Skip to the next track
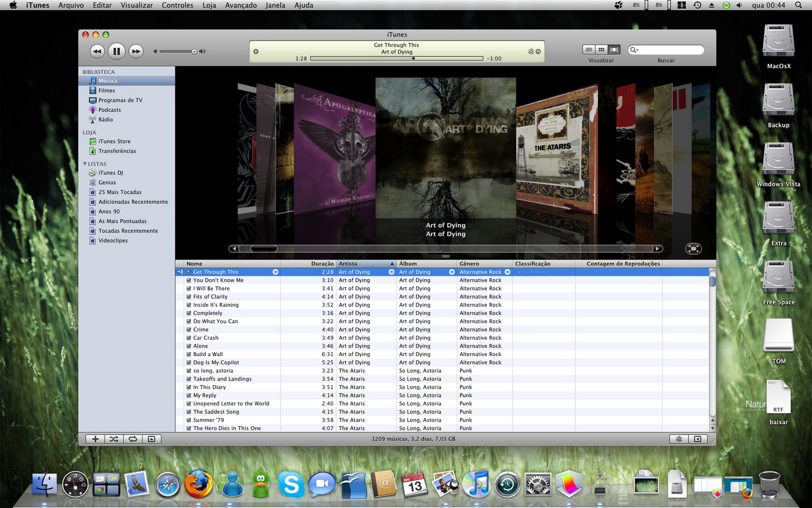Screen dimensions: 812x508 click(x=136, y=51)
